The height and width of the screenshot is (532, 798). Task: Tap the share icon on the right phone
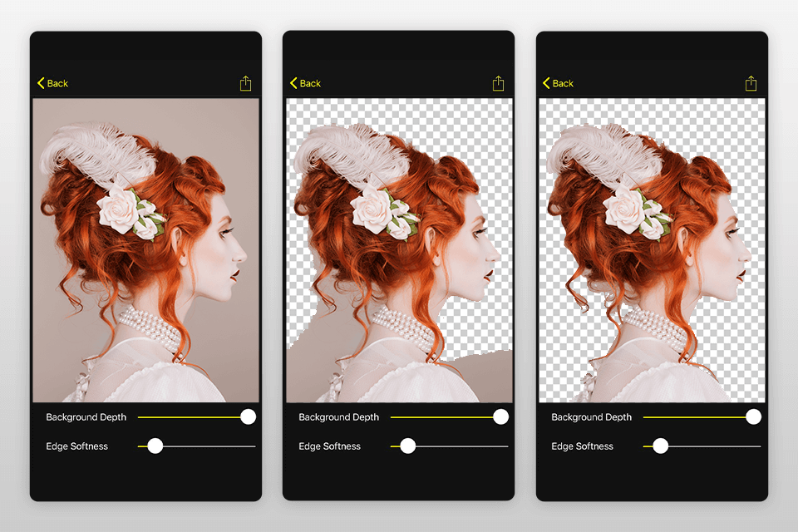coord(751,83)
